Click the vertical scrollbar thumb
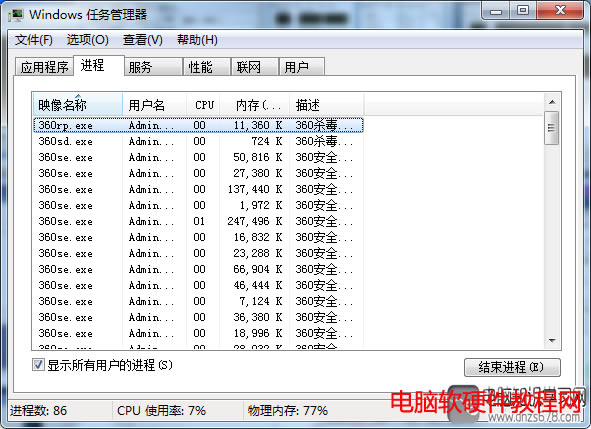This screenshot has width=591, height=429. (x=552, y=128)
